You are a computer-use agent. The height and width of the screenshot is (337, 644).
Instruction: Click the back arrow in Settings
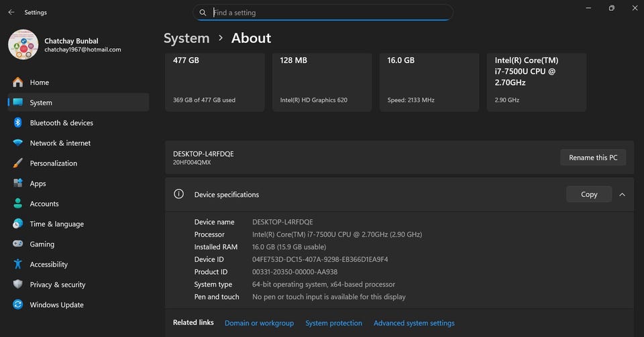click(11, 12)
